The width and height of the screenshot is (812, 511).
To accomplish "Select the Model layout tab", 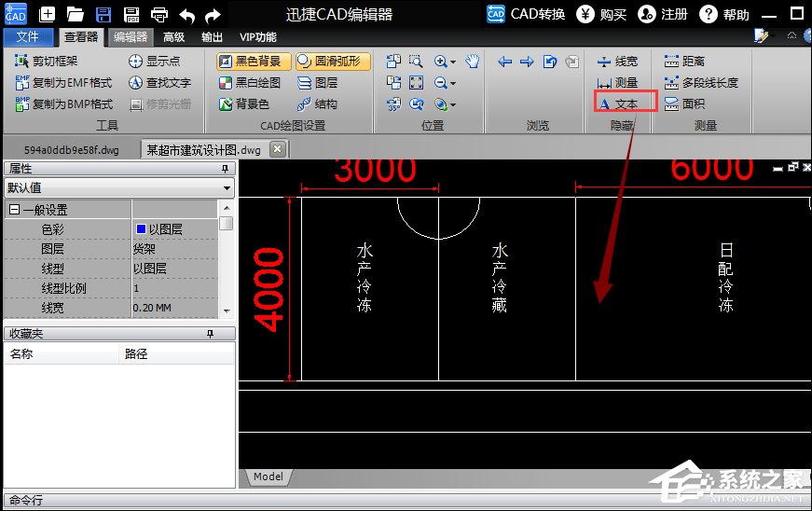I will (x=268, y=476).
